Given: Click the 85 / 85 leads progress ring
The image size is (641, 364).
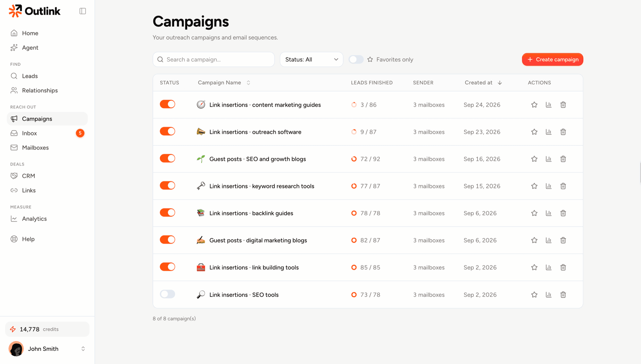Looking at the screenshot, I should (x=354, y=268).
